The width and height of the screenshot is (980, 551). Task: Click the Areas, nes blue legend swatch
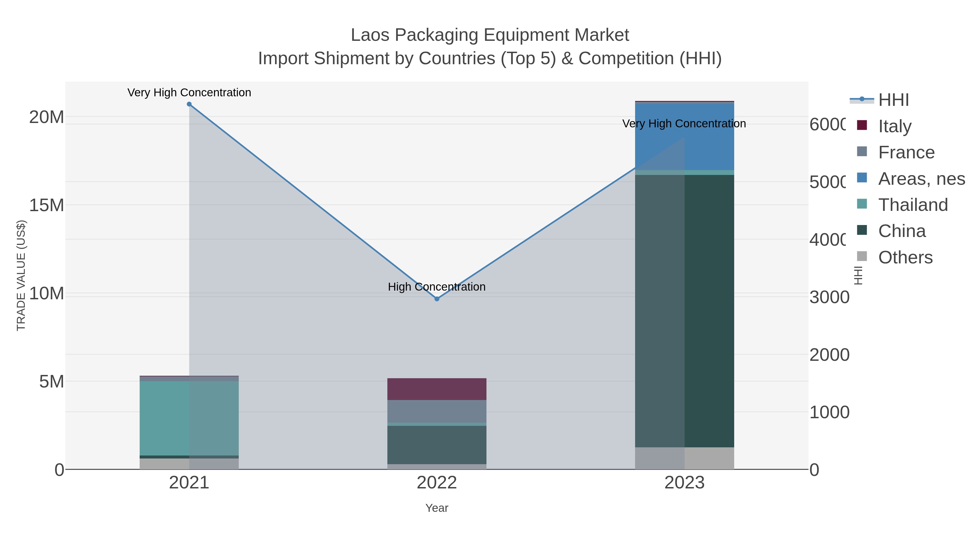862,178
